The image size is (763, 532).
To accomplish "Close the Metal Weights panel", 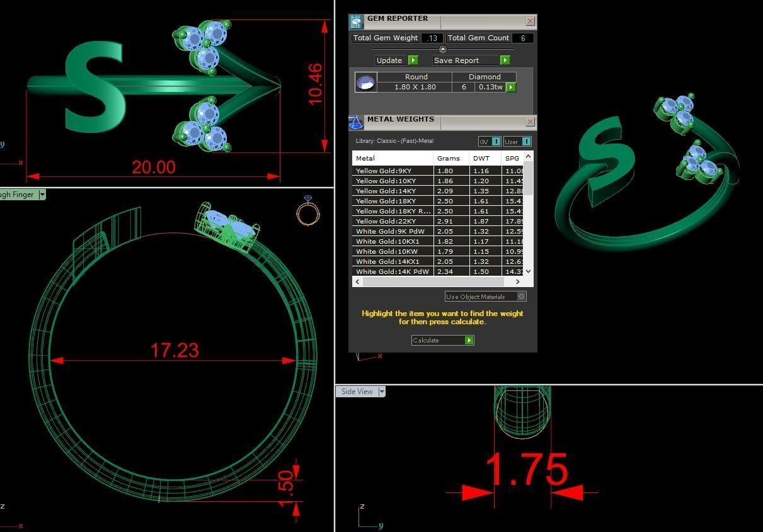I will (x=530, y=122).
